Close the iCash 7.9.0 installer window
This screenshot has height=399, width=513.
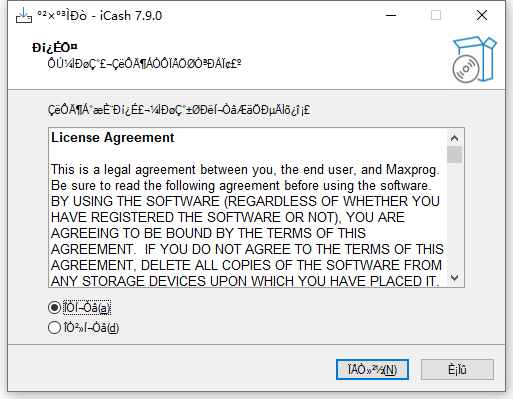pos(482,15)
